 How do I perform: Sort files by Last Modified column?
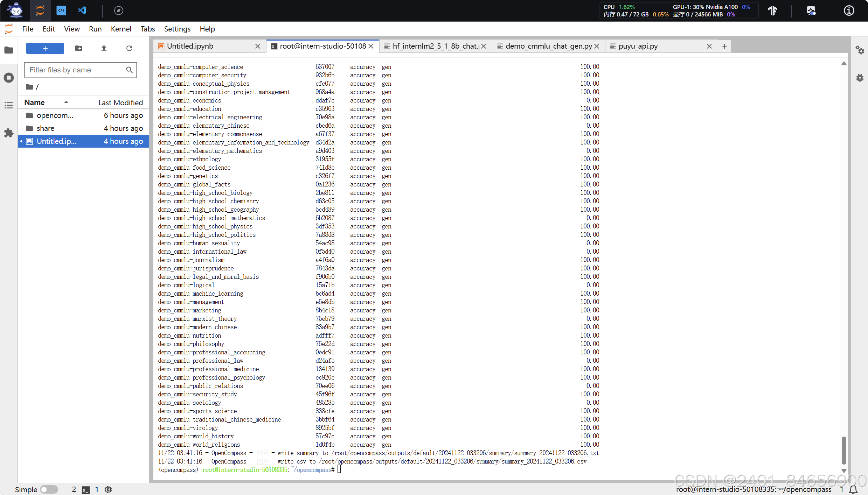click(x=120, y=102)
